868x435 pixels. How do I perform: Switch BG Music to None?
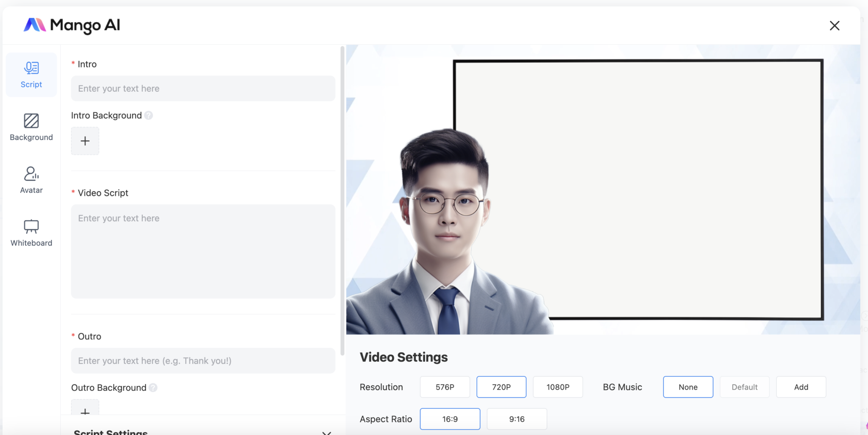point(687,387)
